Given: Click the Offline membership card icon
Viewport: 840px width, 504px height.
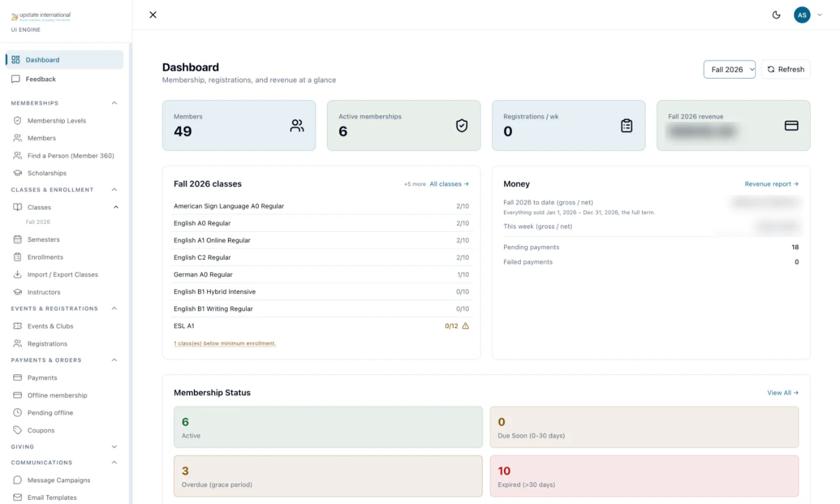Looking at the screenshot, I should [17, 395].
